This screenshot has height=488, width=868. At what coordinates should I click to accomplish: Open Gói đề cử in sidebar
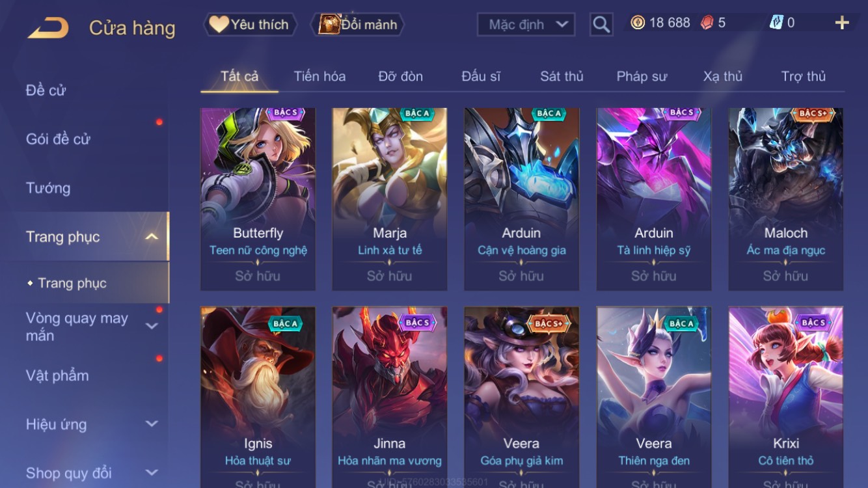[58, 139]
